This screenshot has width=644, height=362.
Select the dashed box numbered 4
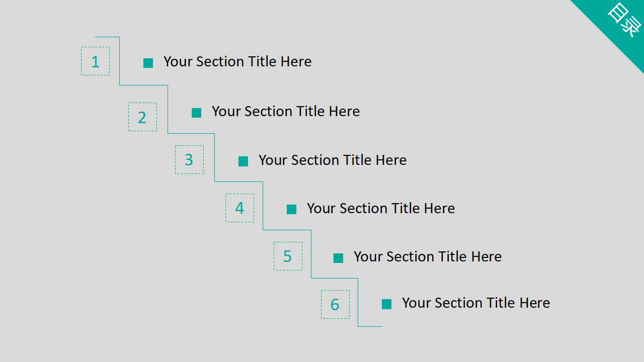coord(239,208)
